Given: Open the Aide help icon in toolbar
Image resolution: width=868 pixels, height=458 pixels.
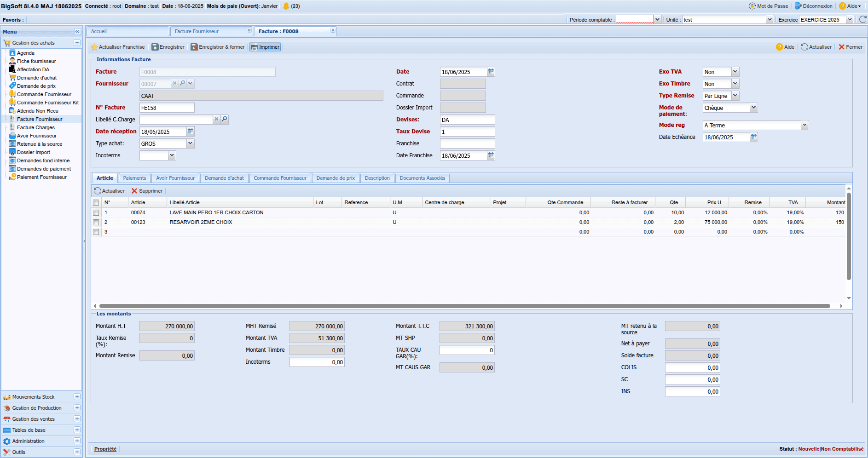Looking at the screenshot, I should (x=779, y=47).
